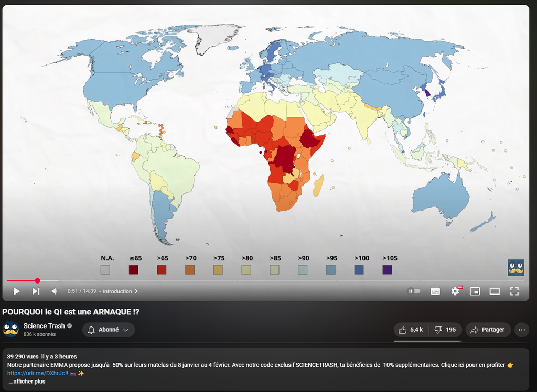Toggle subtitles/closed captions
The height and width of the screenshot is (392, 537).
click(x=435, y=291)
